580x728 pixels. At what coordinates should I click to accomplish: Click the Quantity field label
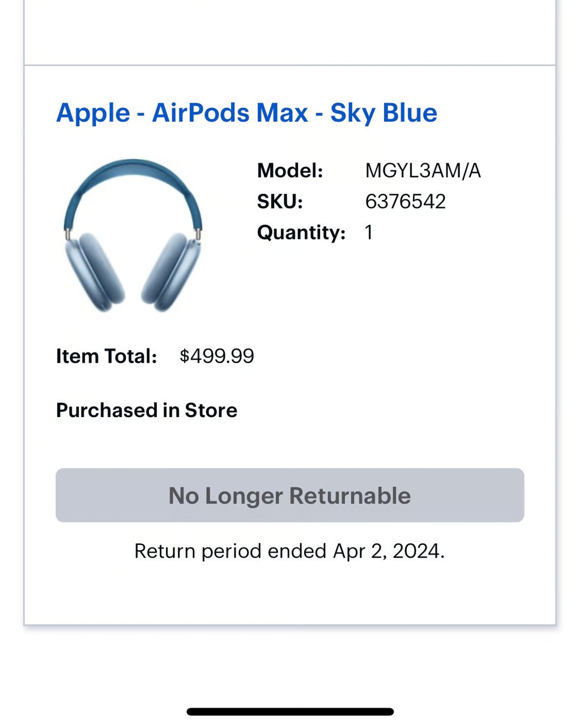(x=301, y=232)
